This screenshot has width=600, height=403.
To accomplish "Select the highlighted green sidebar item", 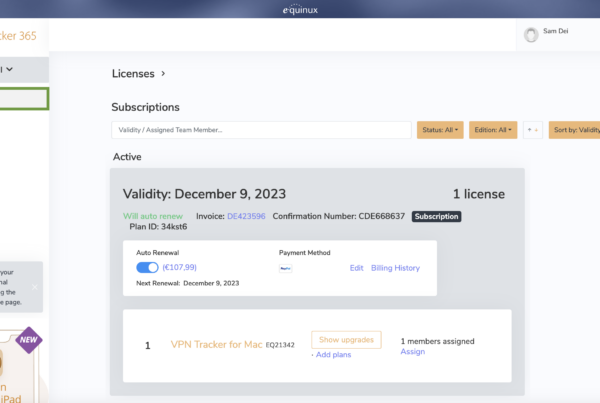I will click(24, 99).
